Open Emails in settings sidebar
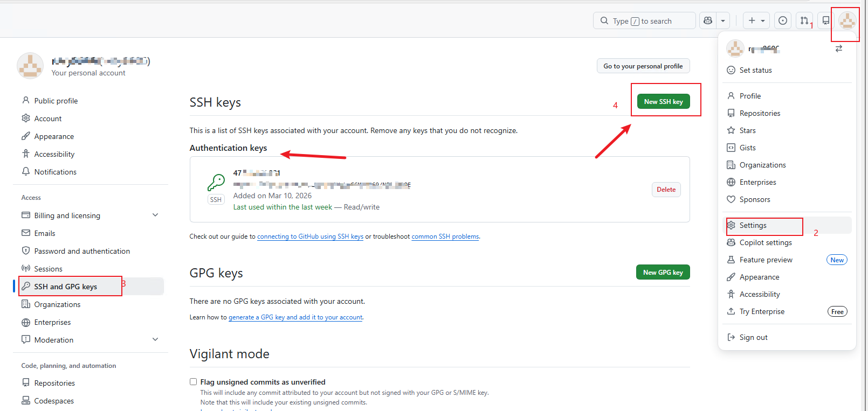Viewport: 868px width, 411px height. pos(91,233)
